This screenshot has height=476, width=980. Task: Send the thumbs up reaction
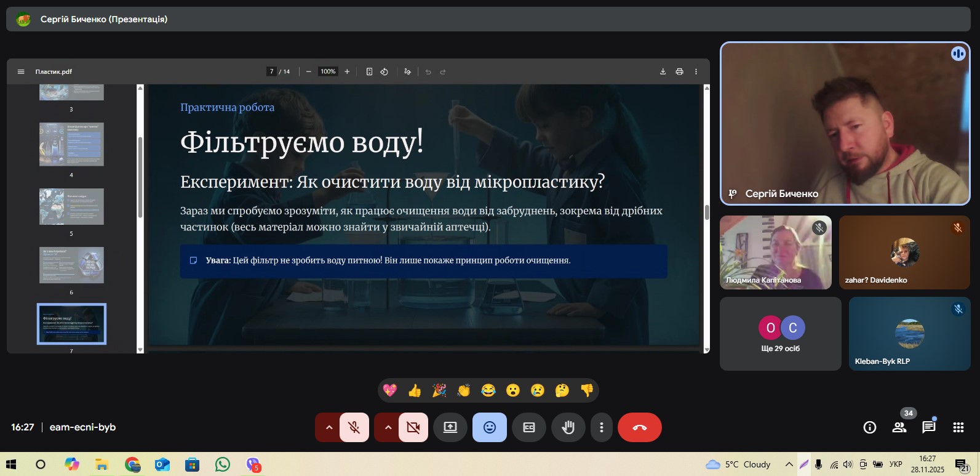[415, 390]
